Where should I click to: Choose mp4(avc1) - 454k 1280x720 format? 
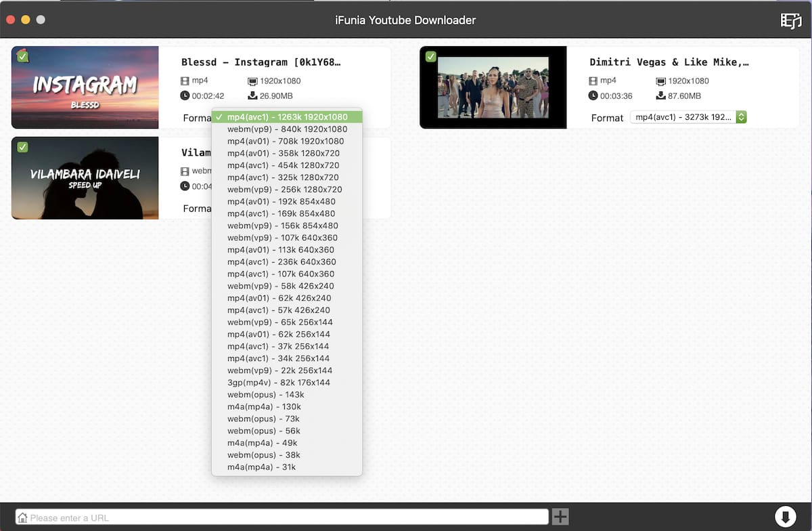tap(283, 165)
